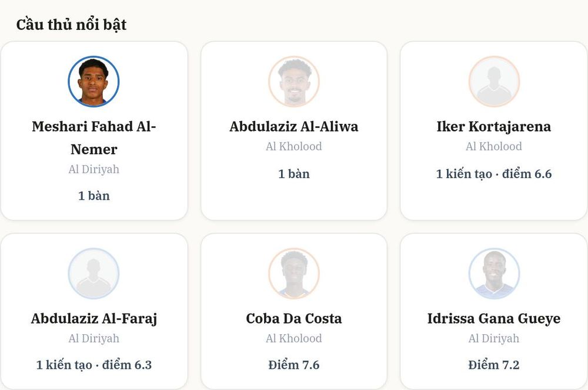Select the '1 kiến tạo · điểm 6.3' stat

tap(93, 365)
